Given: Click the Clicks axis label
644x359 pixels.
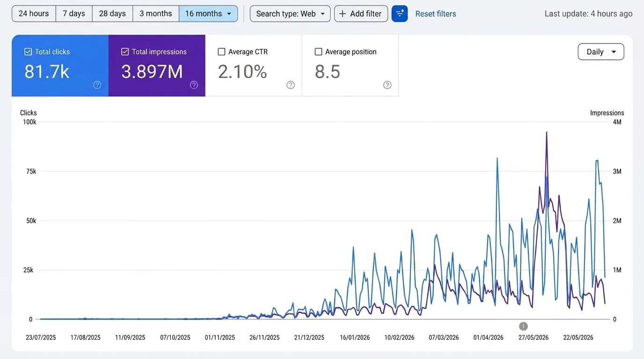Looking at the screenshot, I should point(28,113).
